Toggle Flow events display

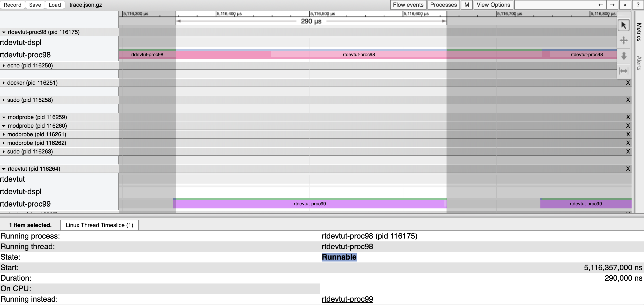pos(408,5)
